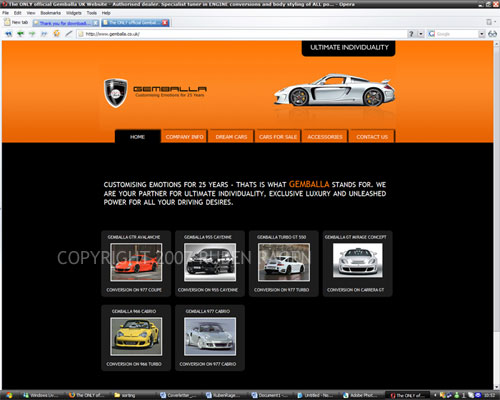
Task: Click the system tray clock
Action: pyautogui.click(x=490, y=395)
